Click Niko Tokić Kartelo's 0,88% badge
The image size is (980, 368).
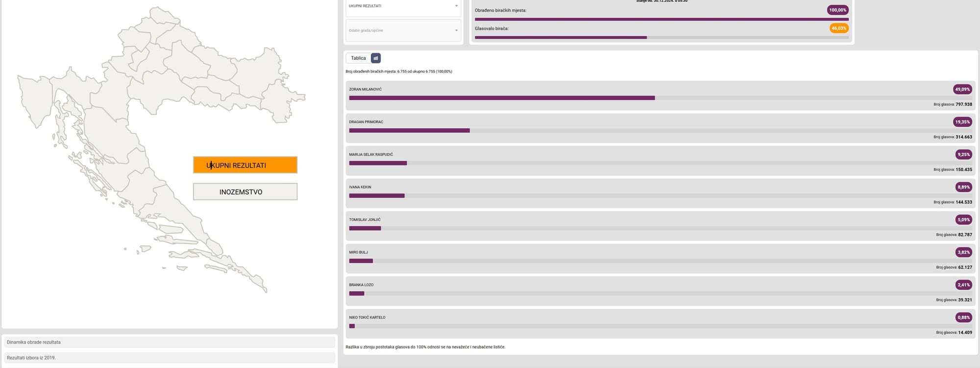tap(963, 318)
